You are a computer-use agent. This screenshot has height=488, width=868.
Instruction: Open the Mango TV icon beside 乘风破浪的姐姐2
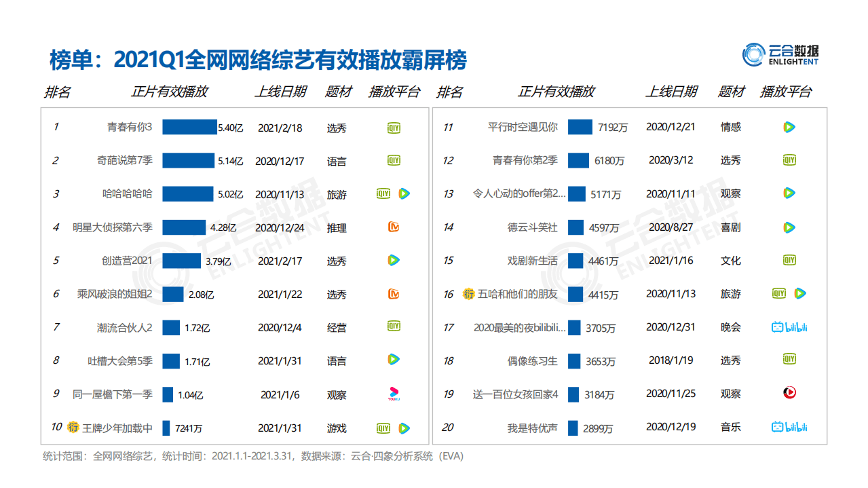click(393, 294)
